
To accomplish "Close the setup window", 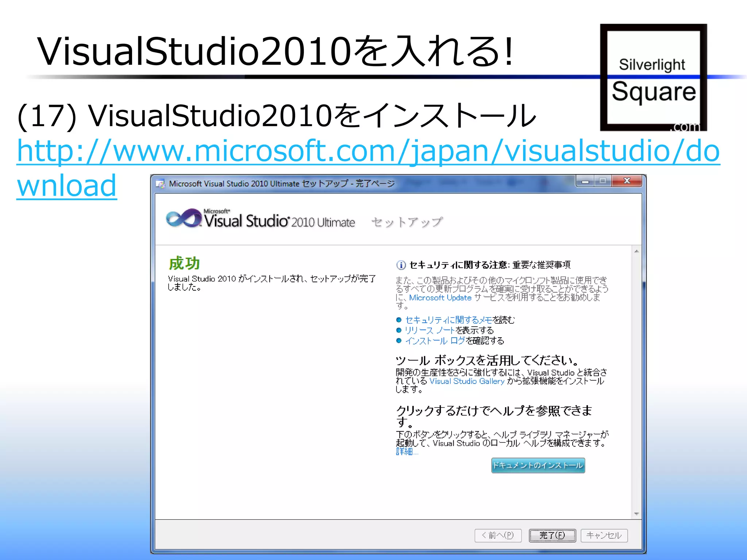I will pyautogui.click(x=627, y=181).
